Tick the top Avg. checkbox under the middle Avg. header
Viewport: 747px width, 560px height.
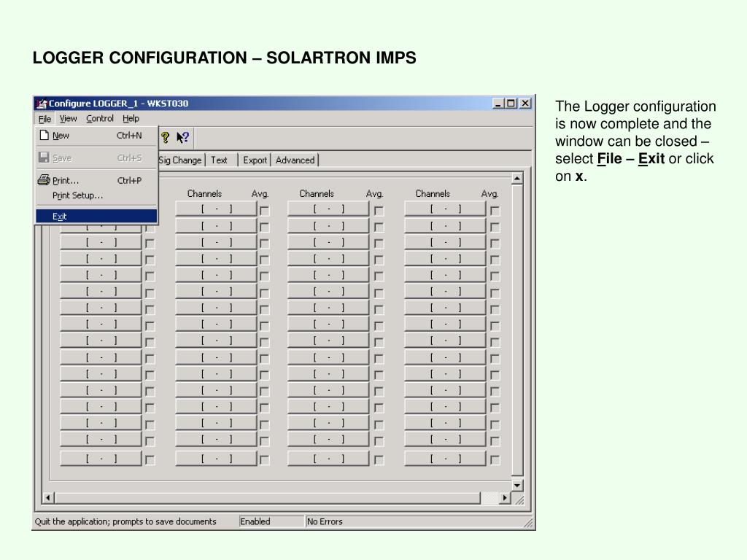(x=379, y=211)
